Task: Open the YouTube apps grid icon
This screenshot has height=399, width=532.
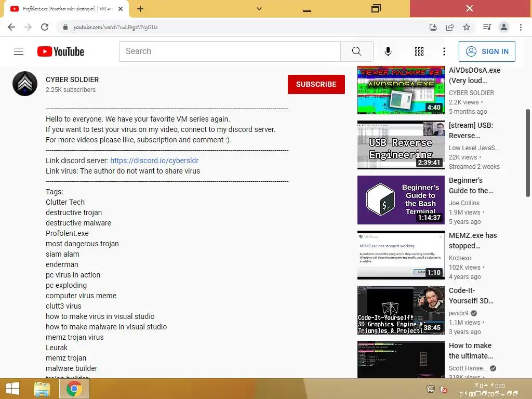Action: pos(419,51)
